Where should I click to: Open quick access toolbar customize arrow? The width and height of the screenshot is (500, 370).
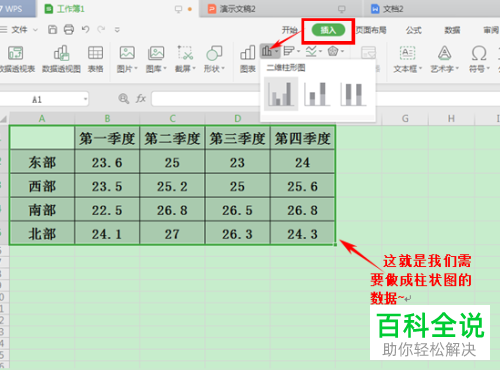point(117,30)
